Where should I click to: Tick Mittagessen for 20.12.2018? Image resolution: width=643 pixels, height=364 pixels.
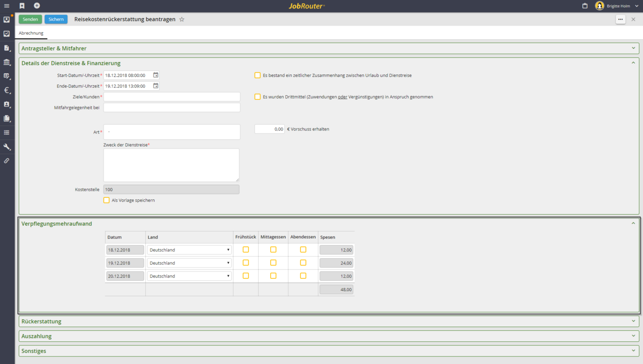click(x=273, y=276)
